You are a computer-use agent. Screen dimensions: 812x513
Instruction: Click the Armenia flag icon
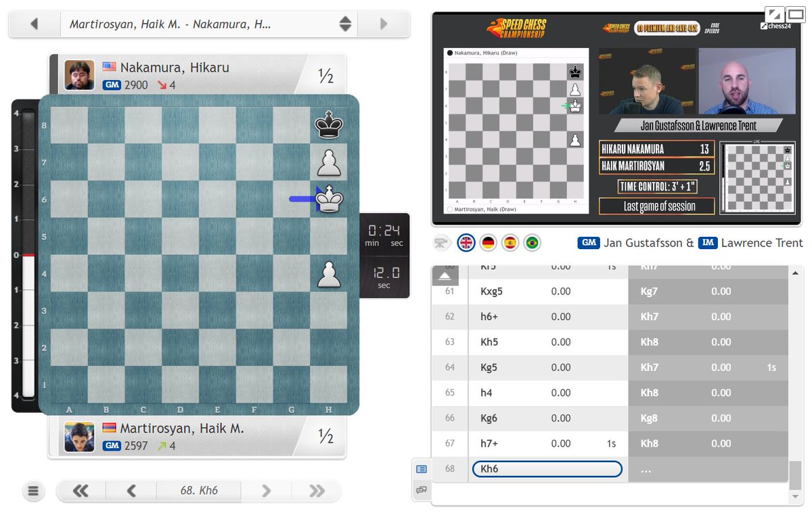[x=110, y=428]
